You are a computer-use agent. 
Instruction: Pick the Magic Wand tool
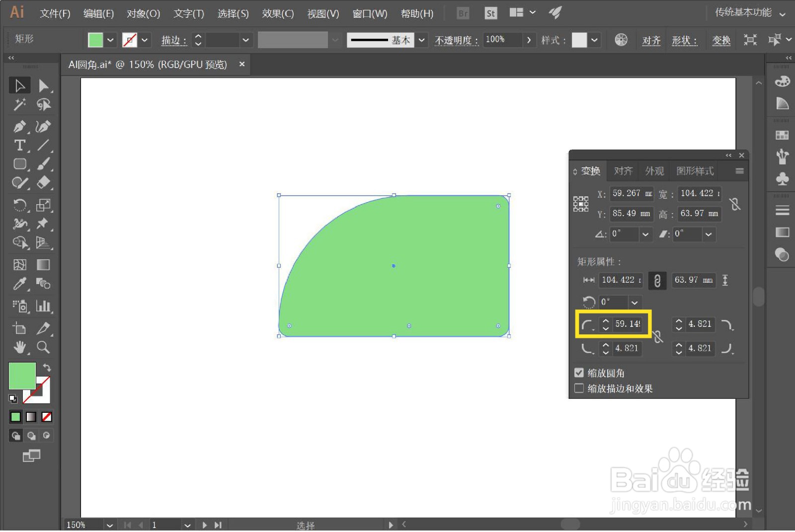click(20, 104)
